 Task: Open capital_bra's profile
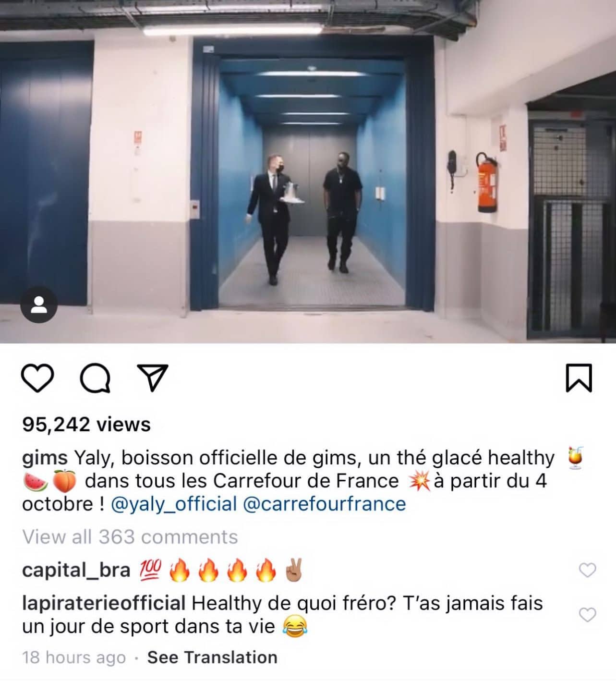76,570
